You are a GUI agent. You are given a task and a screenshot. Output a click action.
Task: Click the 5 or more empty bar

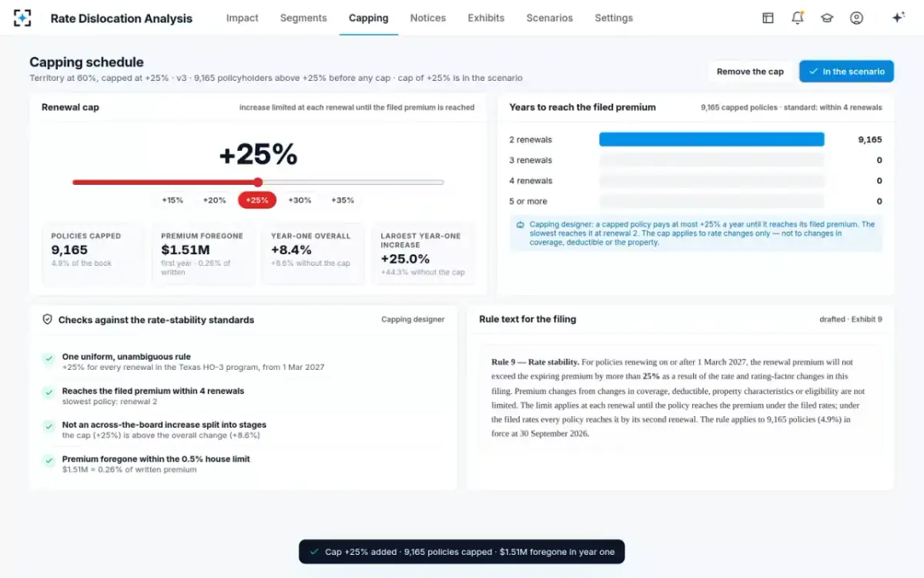[x=711, y=201]
